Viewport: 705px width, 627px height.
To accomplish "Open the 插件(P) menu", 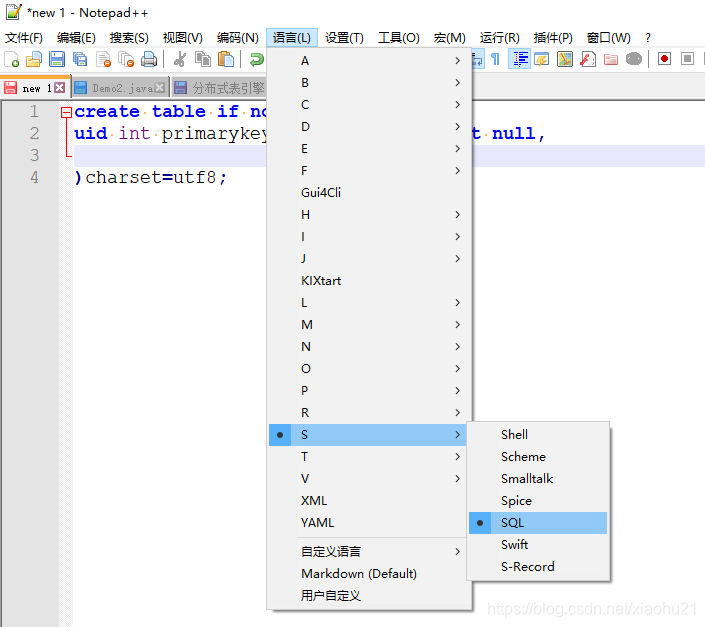I will coord(553,38).
